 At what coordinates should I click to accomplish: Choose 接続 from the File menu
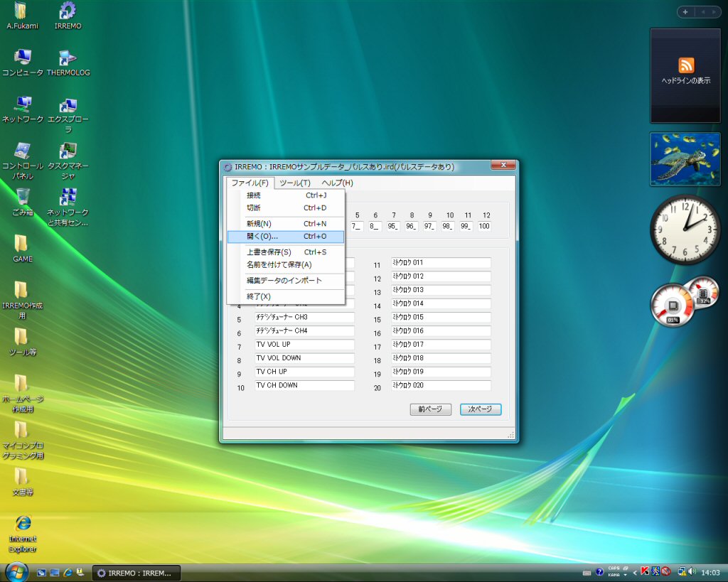(286, 195)
